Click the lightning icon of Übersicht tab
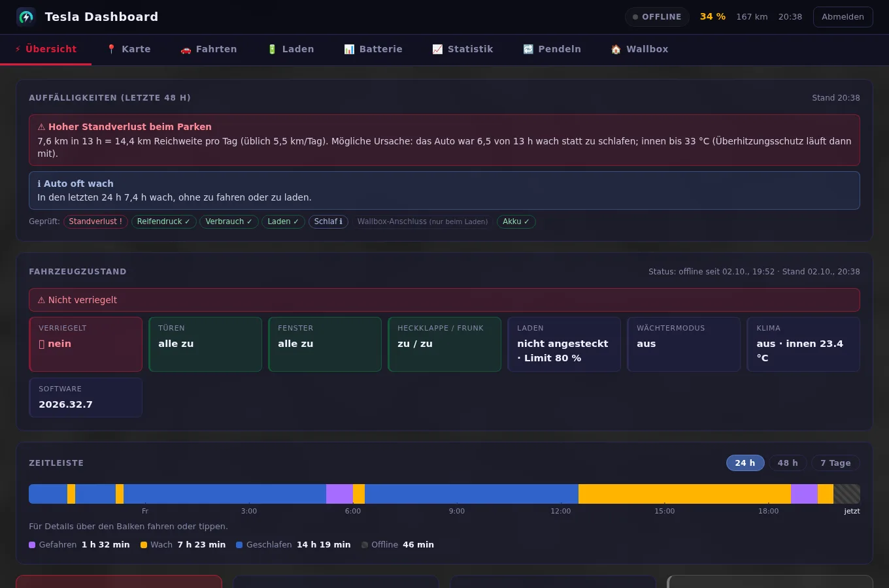 point(18,49)
